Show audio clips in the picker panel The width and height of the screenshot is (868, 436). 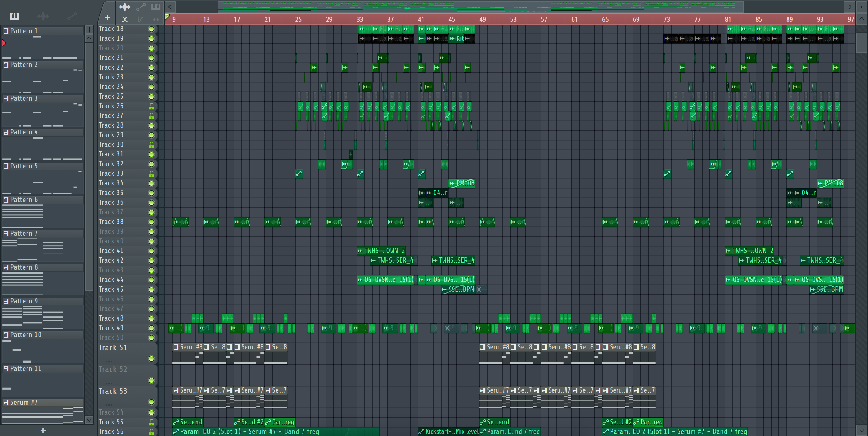pyautogui.click(x=43, y=16)
